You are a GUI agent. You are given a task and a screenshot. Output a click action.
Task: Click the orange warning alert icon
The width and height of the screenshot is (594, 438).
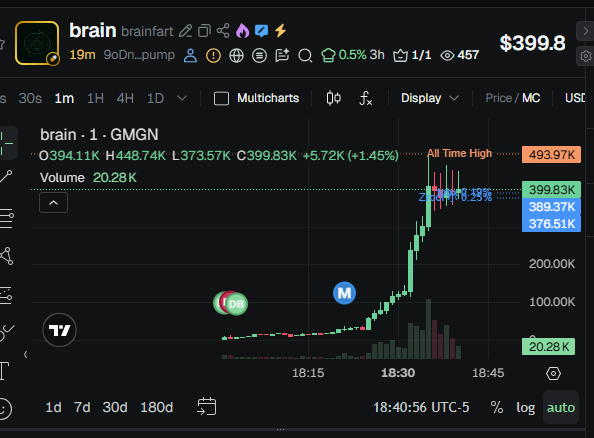[x=213, y=56]
